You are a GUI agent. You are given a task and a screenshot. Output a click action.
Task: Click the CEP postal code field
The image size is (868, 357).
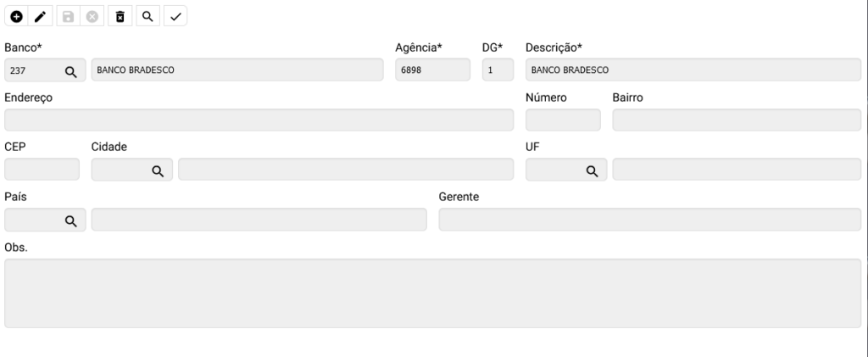point(42,170)
